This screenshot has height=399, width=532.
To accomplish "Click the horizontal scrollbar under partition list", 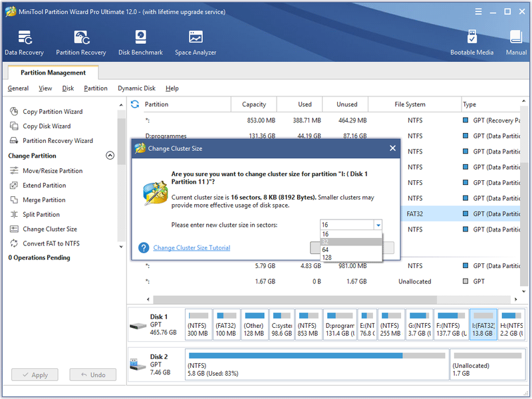I will 295,300.
